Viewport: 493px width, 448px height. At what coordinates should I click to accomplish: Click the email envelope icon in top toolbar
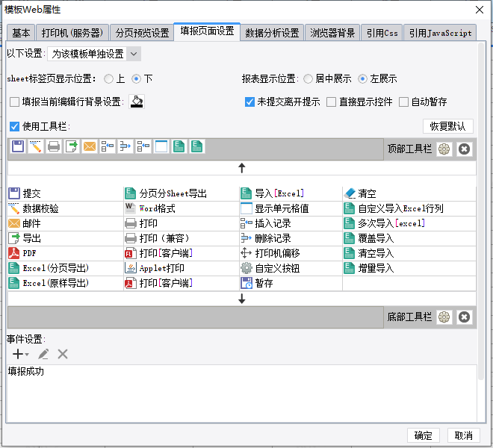tap(90, 146)
